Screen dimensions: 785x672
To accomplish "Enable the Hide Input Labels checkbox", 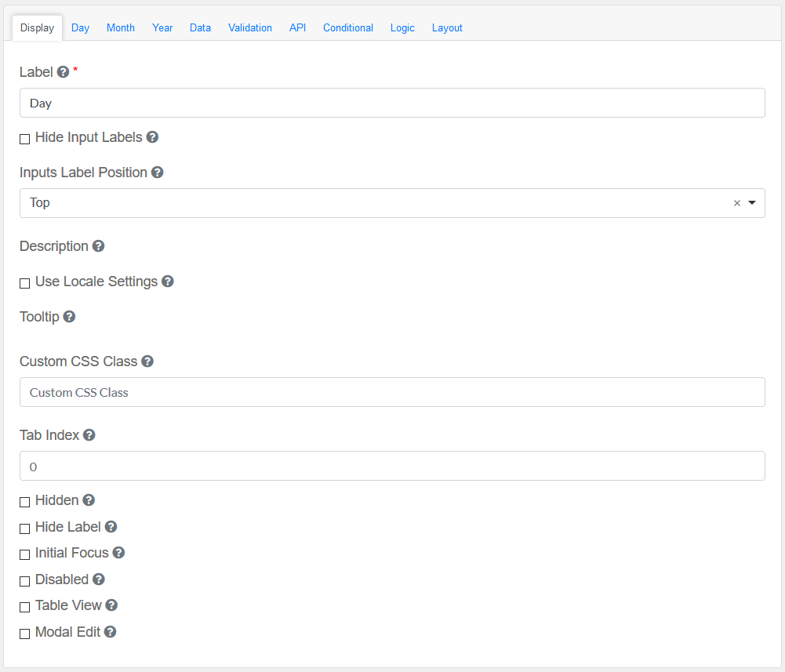I will 25,139.
